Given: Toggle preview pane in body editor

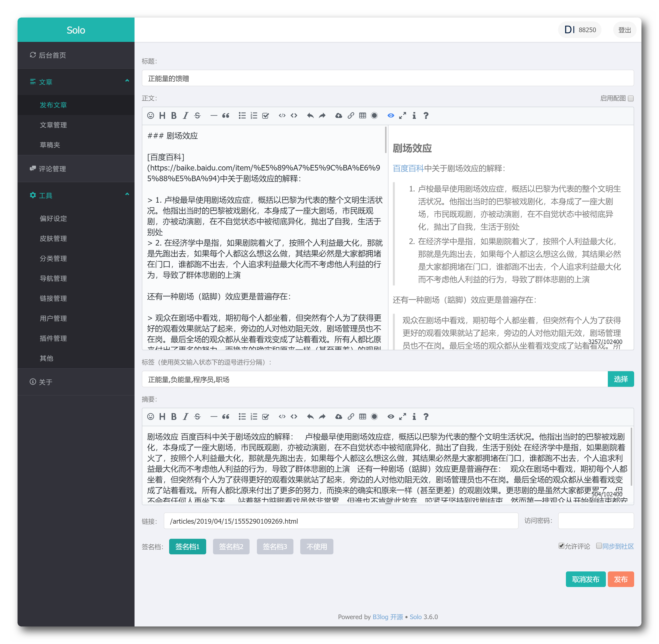Looking at the screenshot, I should [x=391, y=116].
